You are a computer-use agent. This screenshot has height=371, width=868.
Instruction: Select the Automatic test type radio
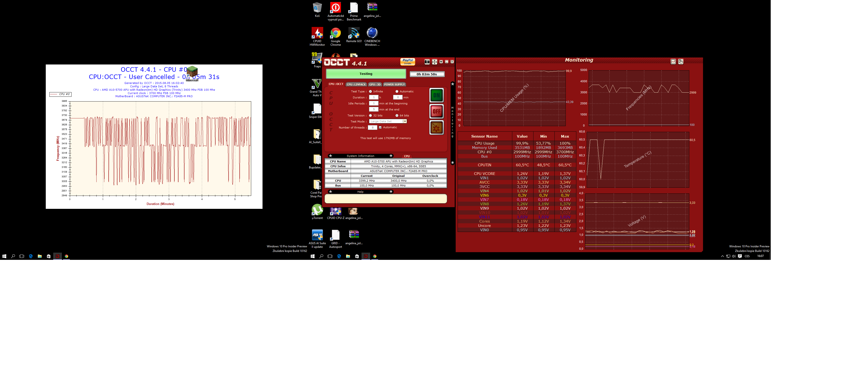coord(397,92)
